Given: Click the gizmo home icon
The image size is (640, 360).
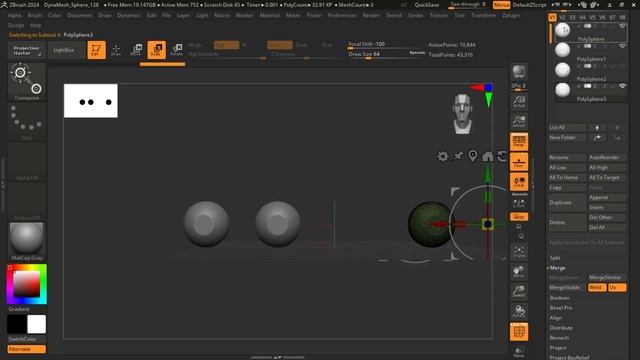Looking at the screenshot, I should (488, 156).
